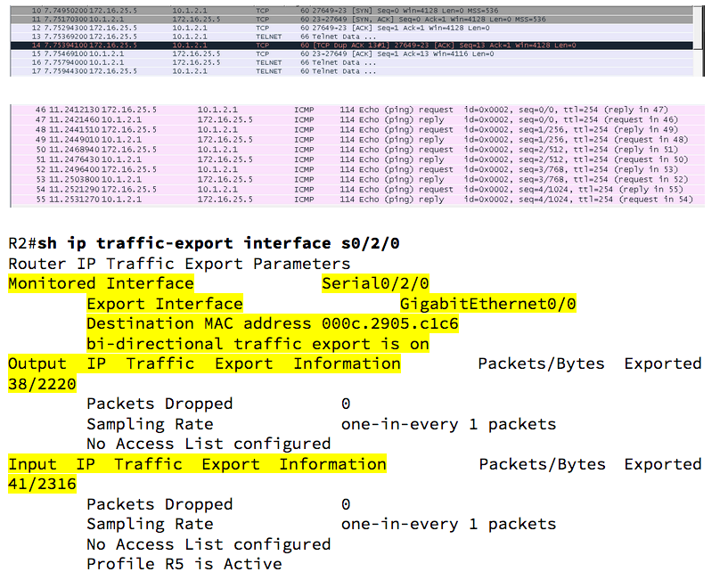Click the 'Profile R5 is Active' line
This screenshot has height=588, width=728.
(184, 564)
